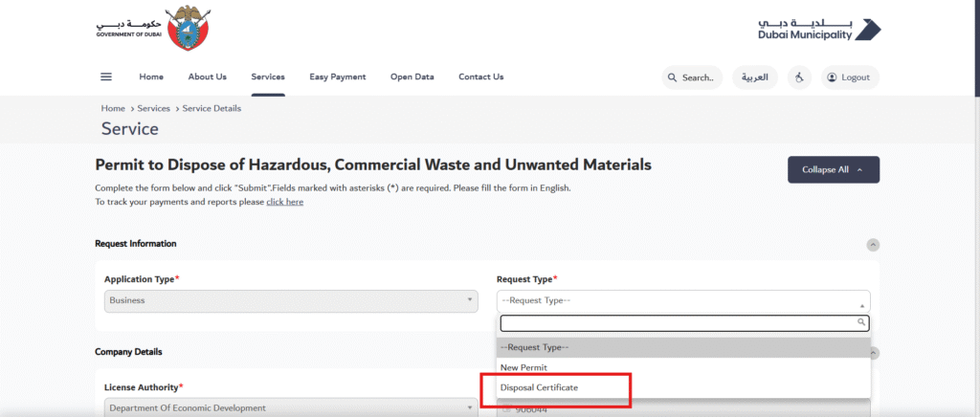Open the Request Type dropdown

(x=682, y=300)
